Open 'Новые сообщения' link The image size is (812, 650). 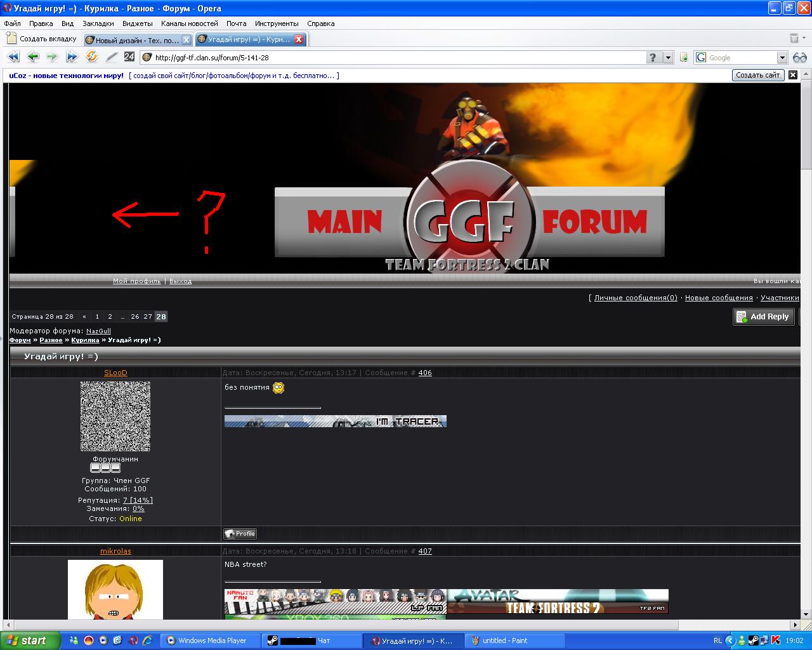tap(719, 298)
